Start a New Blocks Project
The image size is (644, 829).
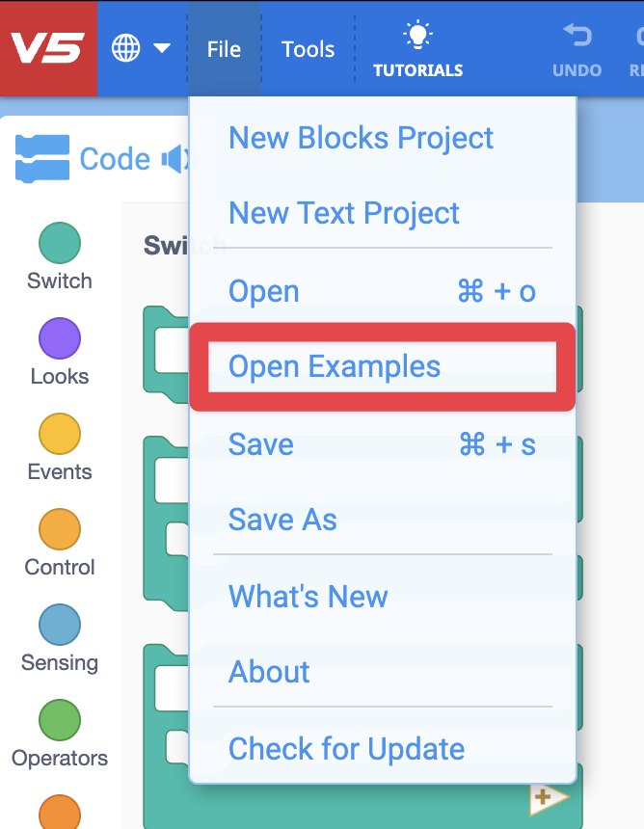point(361,138)
